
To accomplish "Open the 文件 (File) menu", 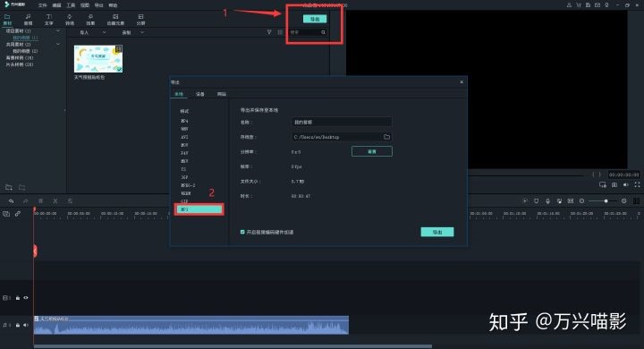I will point(42,5).
